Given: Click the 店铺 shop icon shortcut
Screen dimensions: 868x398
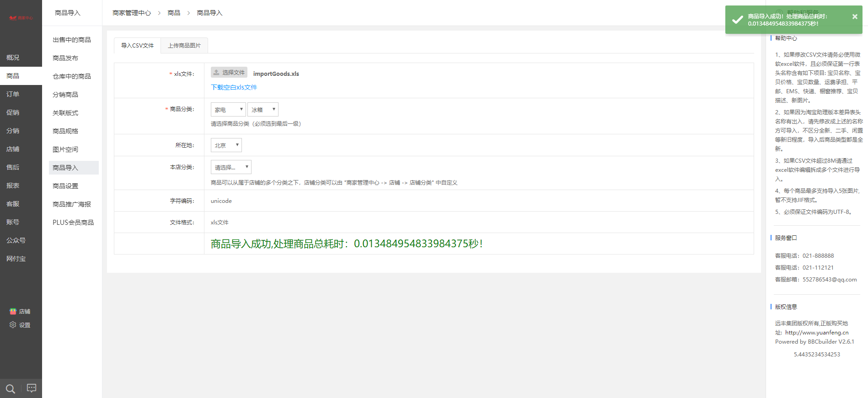Looking at the screenshot, I should [x=20, y=311].
